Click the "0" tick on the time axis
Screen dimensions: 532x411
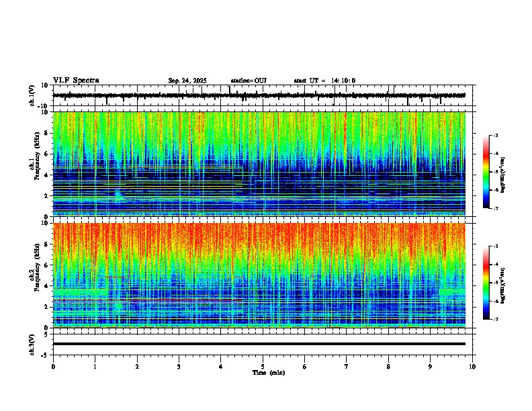(53, 367)
